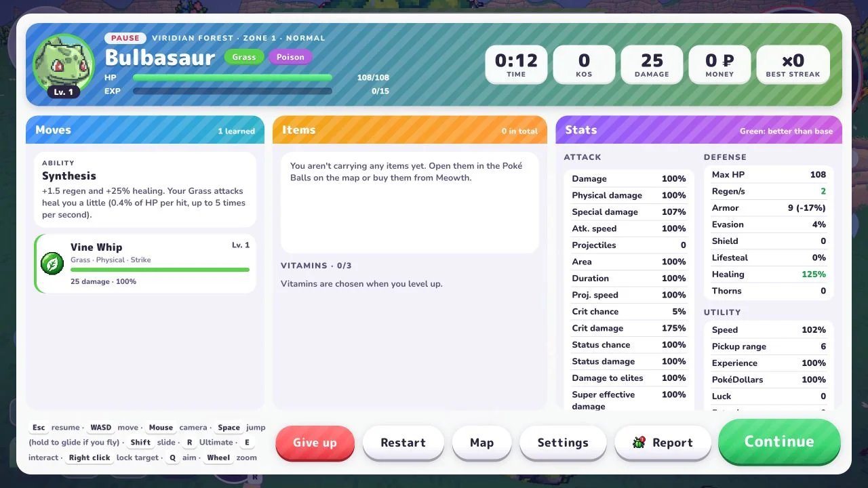The height and width of the screenshot is (488, 868).
Task: Select the Vine Whip leaf icon
Action: [52, 264]
